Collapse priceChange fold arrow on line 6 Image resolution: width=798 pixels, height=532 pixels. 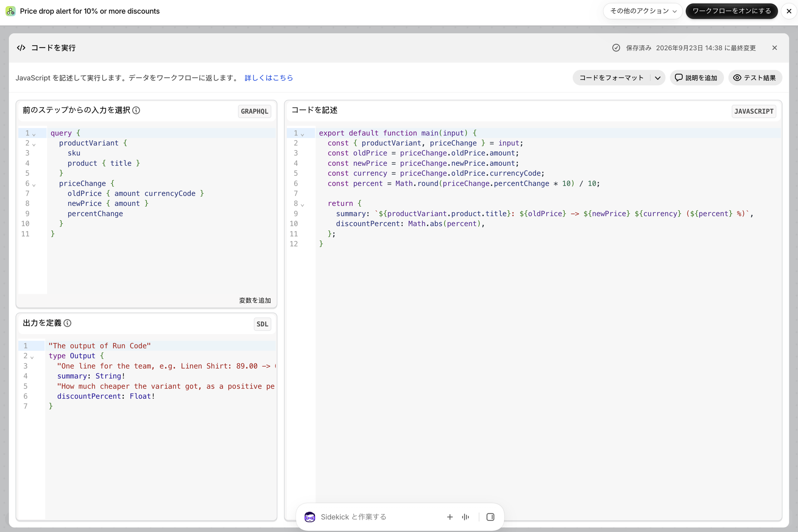pos(34,185)
